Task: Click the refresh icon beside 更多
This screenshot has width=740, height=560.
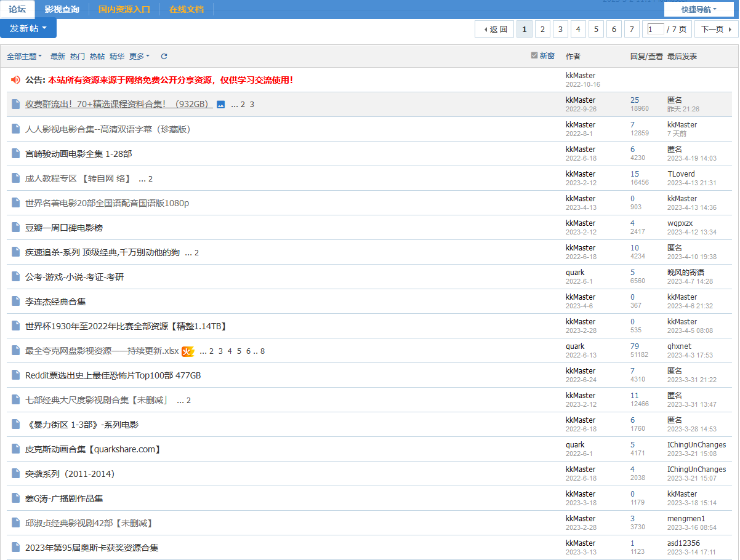Action: 164,57
